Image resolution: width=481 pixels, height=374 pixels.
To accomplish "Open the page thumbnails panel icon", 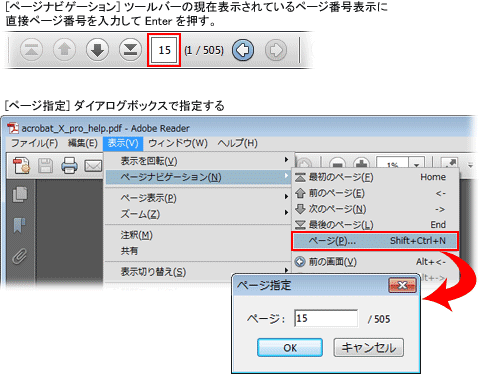I will pyautogui.click(x=20, y=195).
